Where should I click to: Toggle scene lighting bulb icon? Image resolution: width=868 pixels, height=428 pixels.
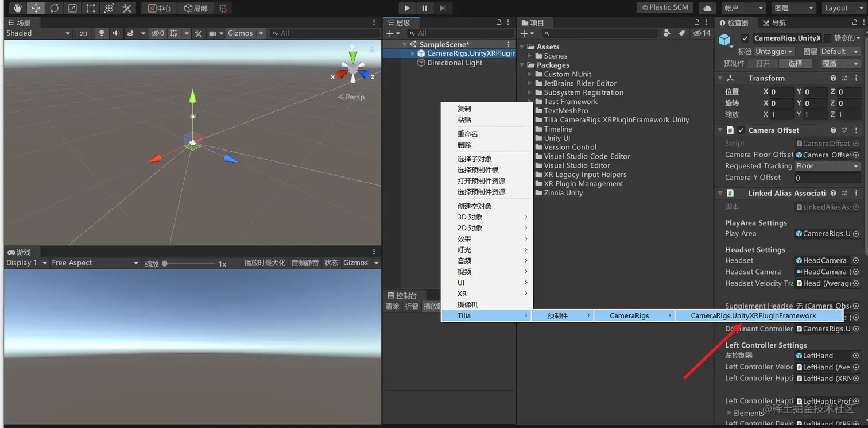(x=102, y=33)
